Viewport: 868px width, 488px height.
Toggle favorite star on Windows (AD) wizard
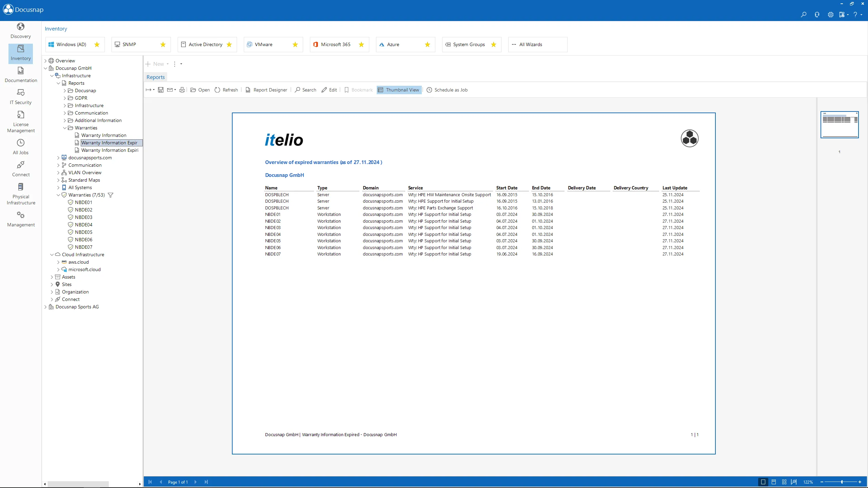pyautogui.click(x=97, y=44)
